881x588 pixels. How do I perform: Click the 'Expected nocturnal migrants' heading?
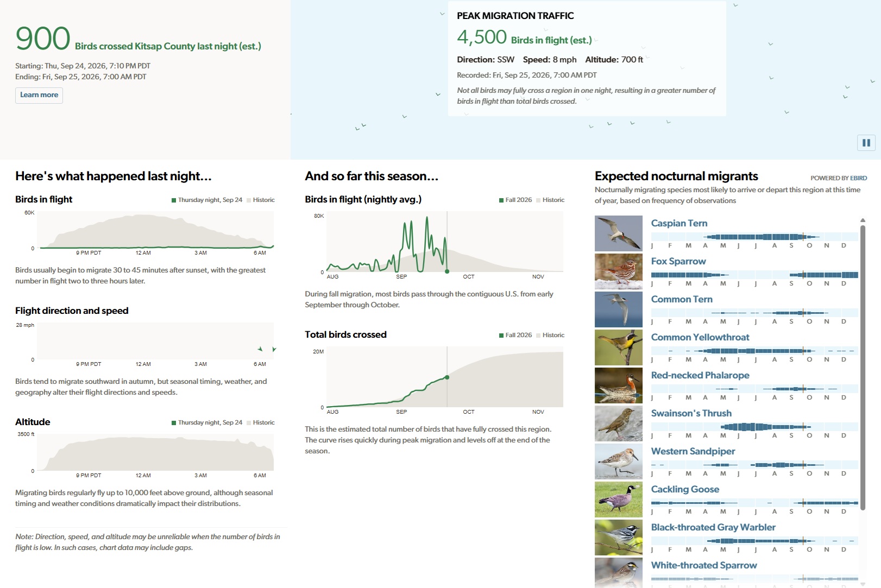point(676,176)
